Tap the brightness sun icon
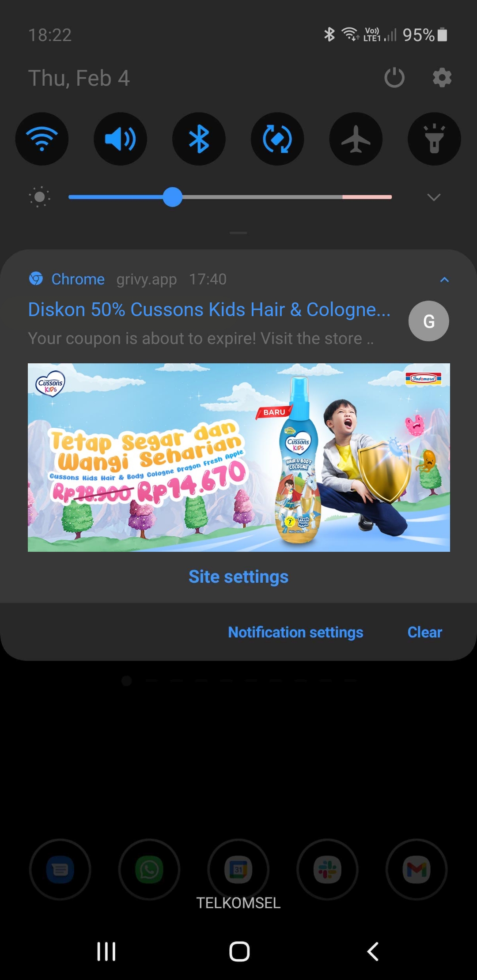 pyautogui.click(x=40, y=197)
